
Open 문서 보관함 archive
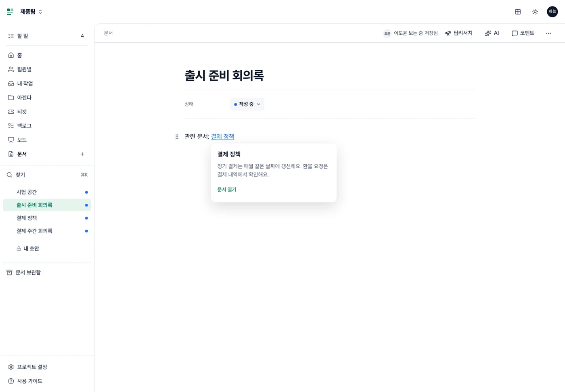(x=47, y=273)
